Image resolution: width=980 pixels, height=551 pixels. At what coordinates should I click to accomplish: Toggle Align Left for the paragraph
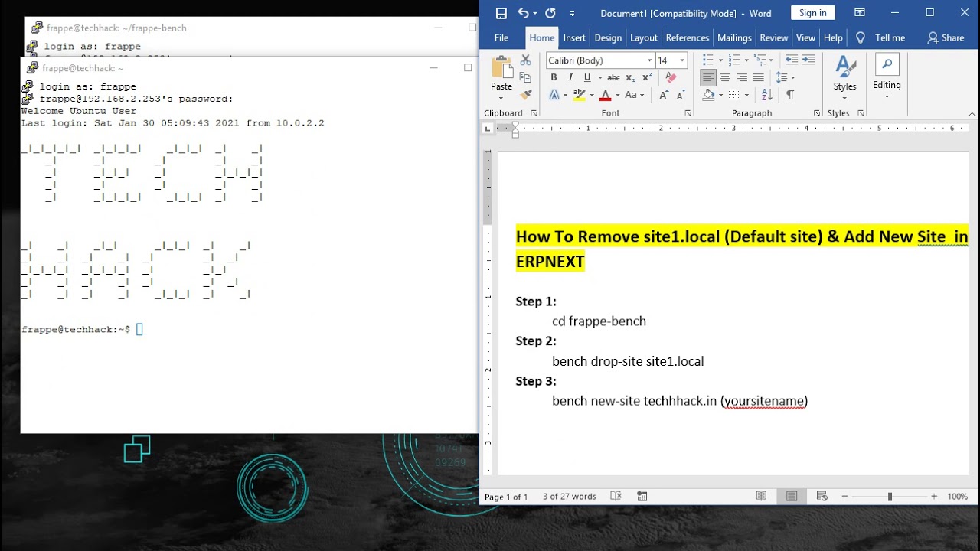tap(708, 77)
